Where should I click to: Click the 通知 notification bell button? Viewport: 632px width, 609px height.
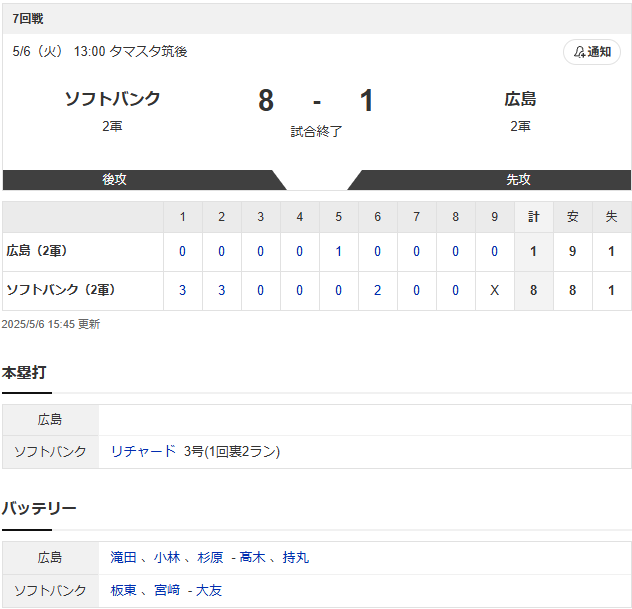592,52
